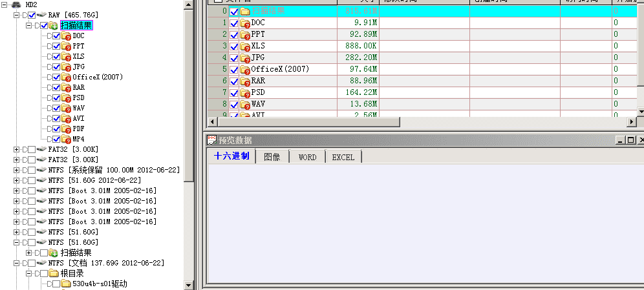Collapse the 根目录 folder node
The width and height of the screenshot is (644, 290).
[x=28, y=274]
